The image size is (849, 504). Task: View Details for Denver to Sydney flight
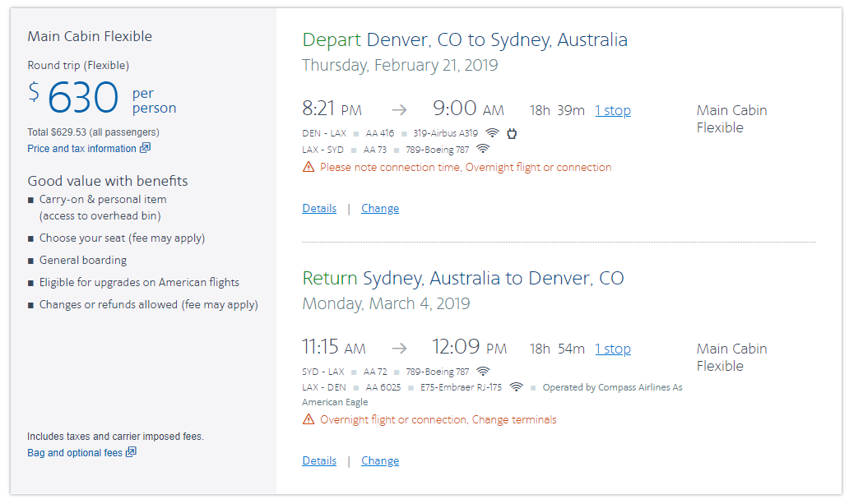tap(319, 208)
